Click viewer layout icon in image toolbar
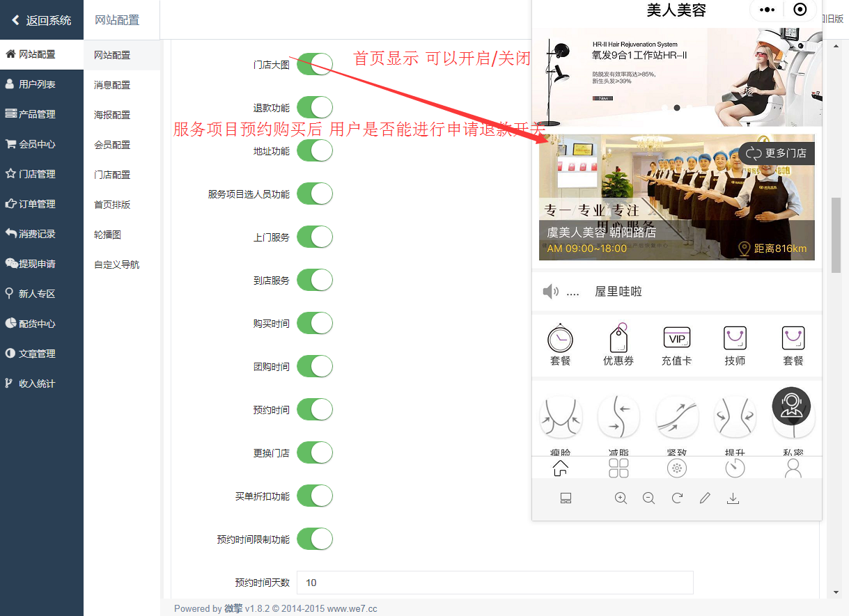This screenshot has height=616, width=849. pyautogui.click(x=566, y=498)
